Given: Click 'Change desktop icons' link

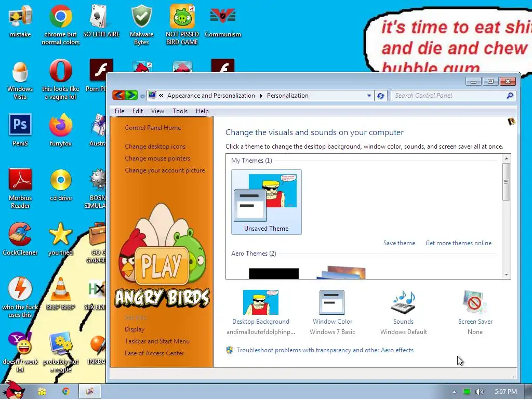Looking at the screenshot, I should tap(155, 146).
